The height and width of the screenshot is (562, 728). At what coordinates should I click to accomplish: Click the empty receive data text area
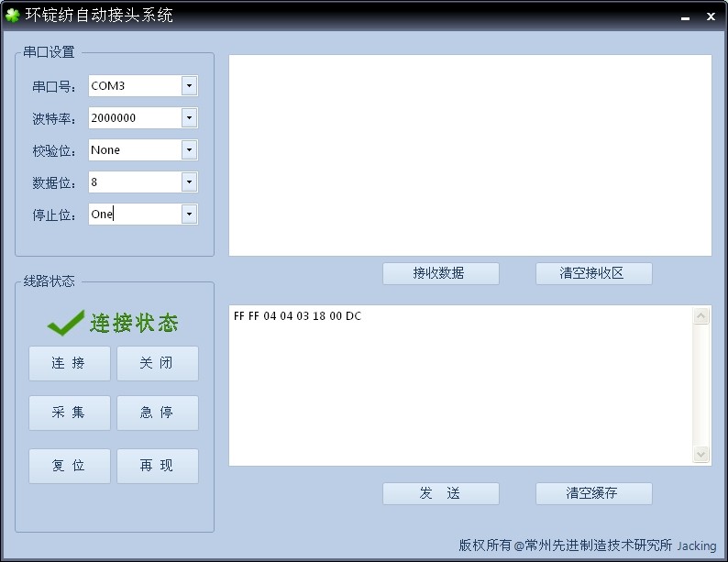(x=469, y=156)
